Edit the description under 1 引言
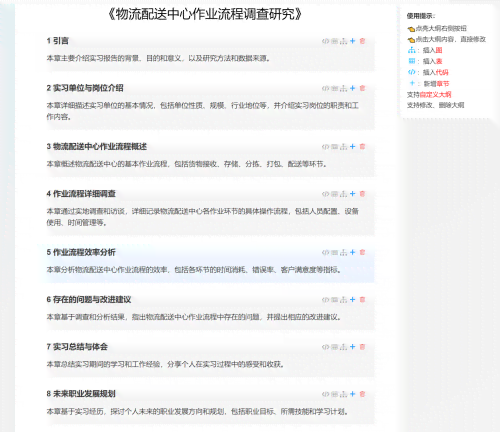This screenshot has height=432, width=500. point(158,59)
